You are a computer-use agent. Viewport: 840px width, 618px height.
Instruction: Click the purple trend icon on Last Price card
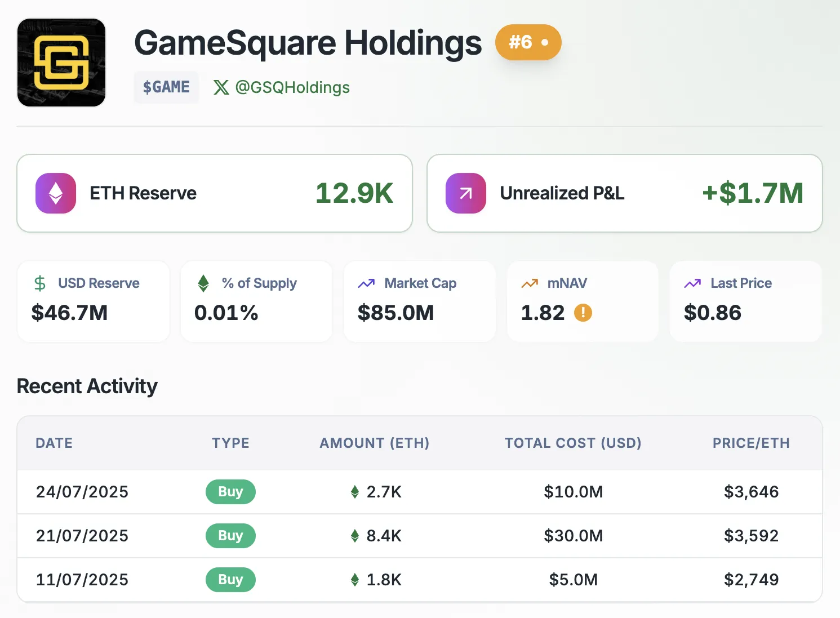(x=692, y=283)
